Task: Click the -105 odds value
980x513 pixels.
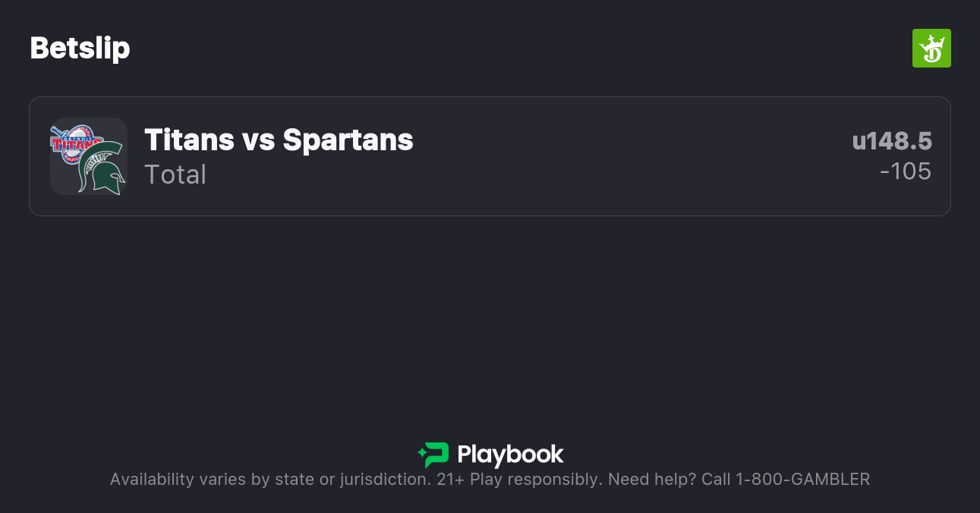Action: tap(905, 172)
